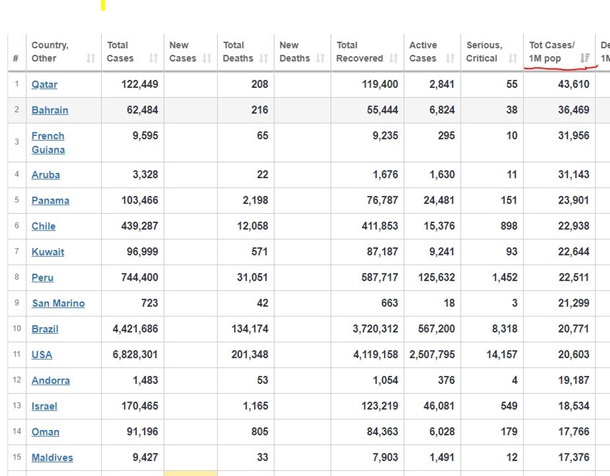Open the San Marino link
This screenshot has width=610, height=476.
pos(58,303)
